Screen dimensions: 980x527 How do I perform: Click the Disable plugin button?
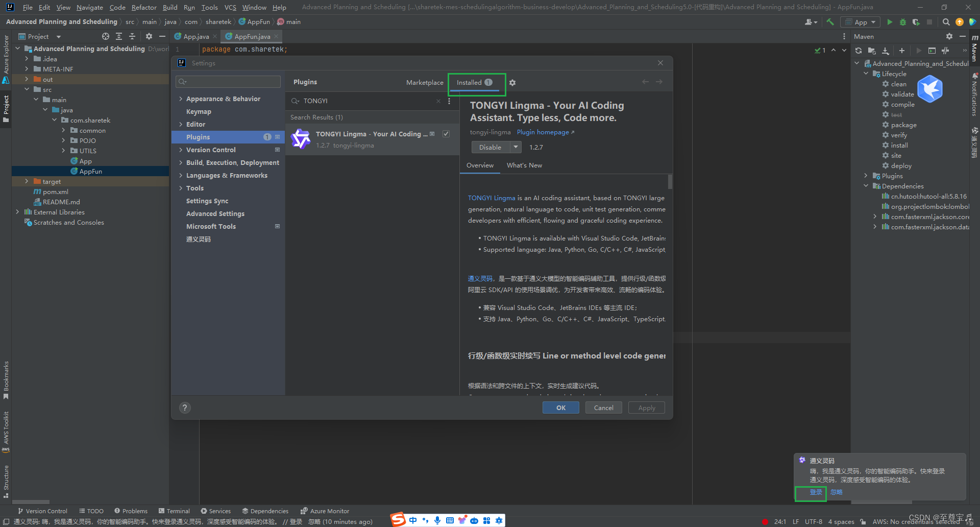point(491,147)
